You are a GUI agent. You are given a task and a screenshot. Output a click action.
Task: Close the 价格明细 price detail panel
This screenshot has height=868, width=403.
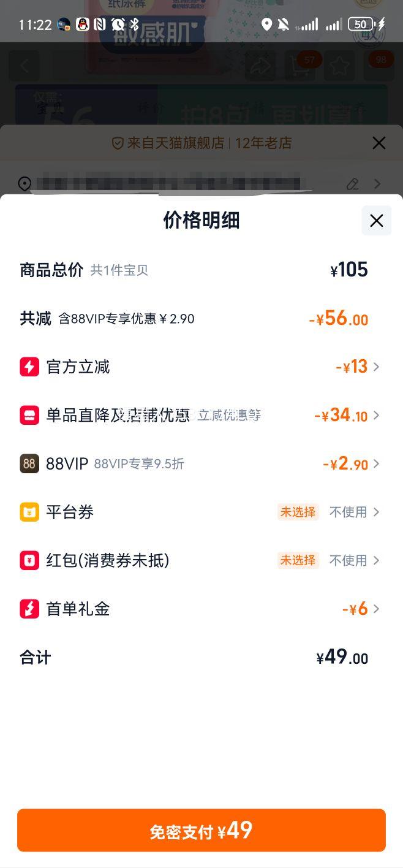click(376, 221)
